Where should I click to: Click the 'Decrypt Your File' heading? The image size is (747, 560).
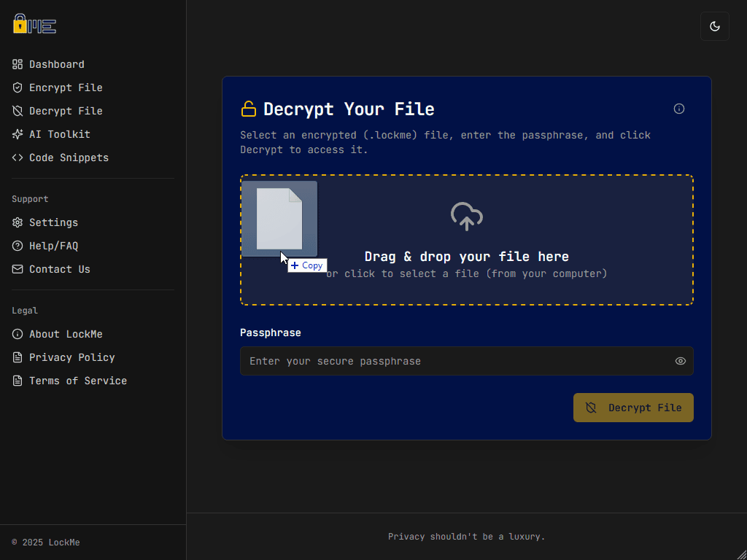pyautogui.click(x=349, y=109)
